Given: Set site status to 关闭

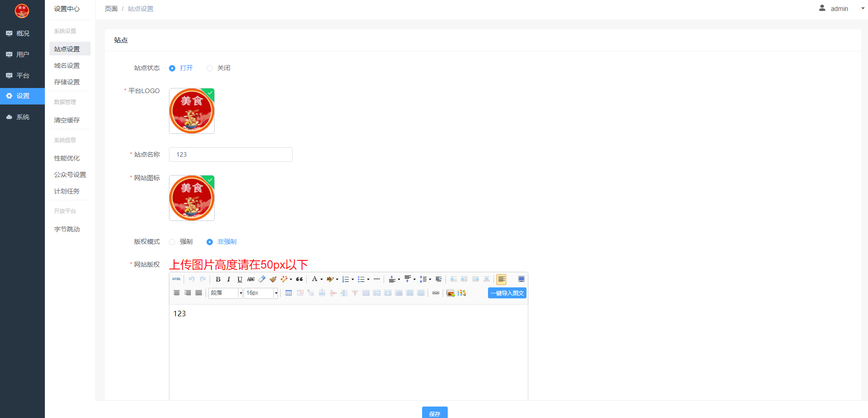Looking at the screenshot, I should pyautogui.click(x=218, y=68).
